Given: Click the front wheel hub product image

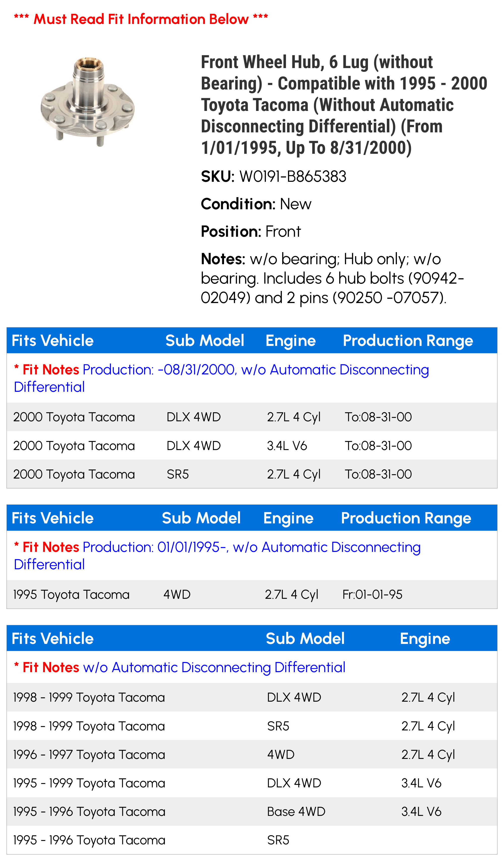Looking at the screenshot, I should [88, 102].
